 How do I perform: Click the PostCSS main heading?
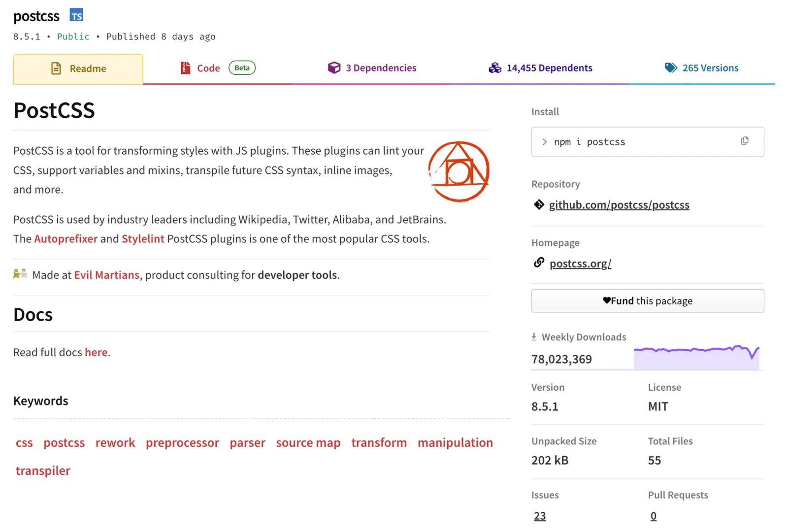tap(54, 110)
